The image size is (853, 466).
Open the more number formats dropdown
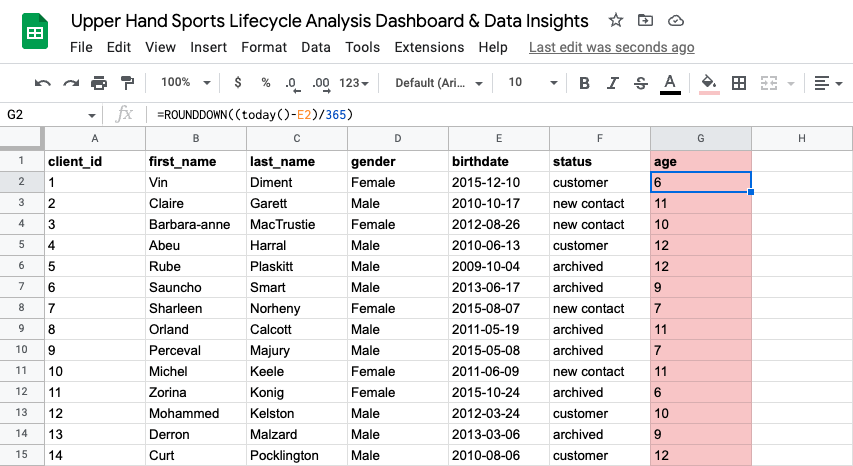pos(354,83)
